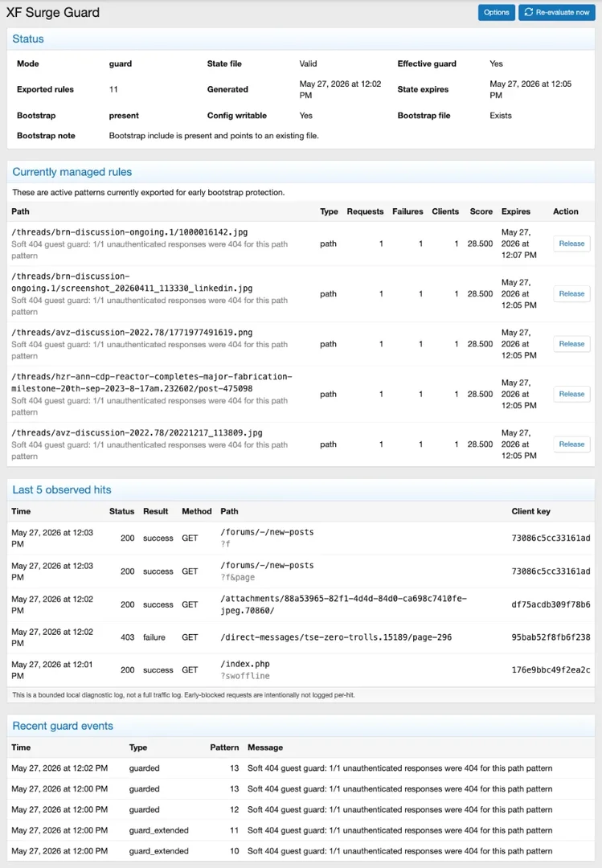602x868 pixels.
Task: Click the Currently managed rules heading
Action: 72,172
